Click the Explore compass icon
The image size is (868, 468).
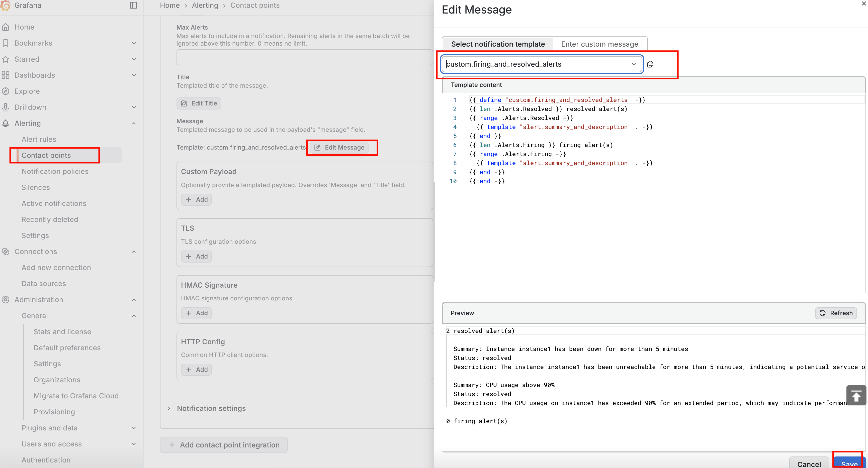point(6,91)
